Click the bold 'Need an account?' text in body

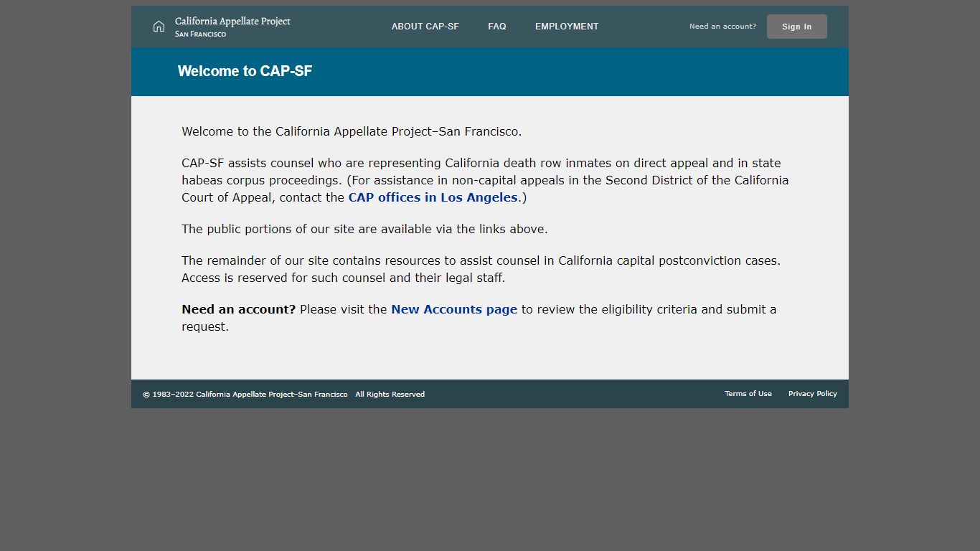click(239, 309)
